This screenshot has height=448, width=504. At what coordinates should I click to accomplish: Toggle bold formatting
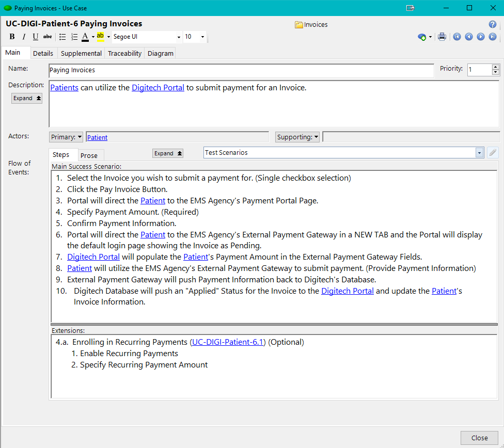click(12, 37)
